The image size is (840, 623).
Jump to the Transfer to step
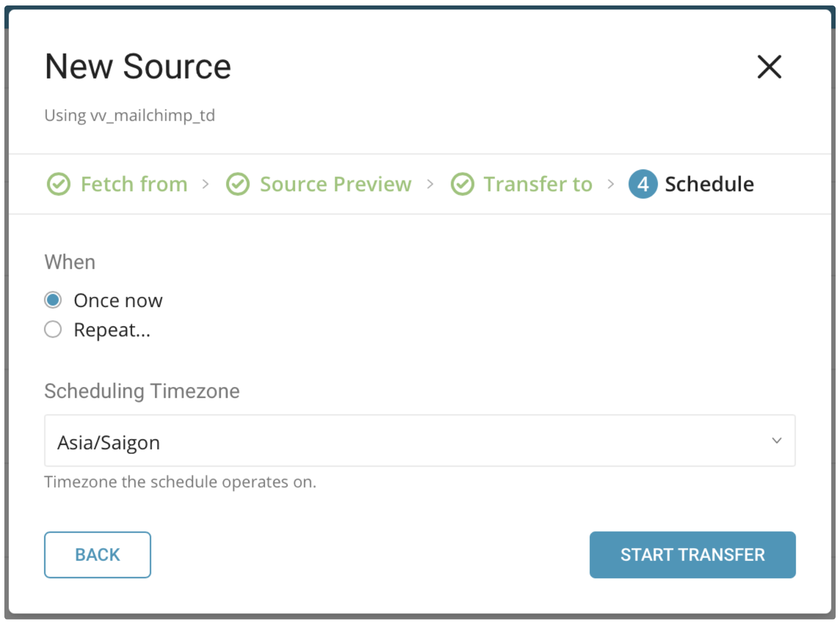538,184
